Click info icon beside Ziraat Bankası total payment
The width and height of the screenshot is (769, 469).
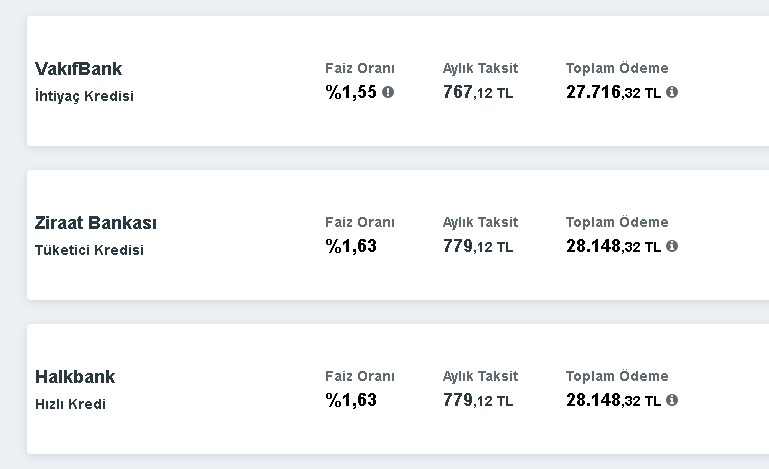[x=672, y=246]
